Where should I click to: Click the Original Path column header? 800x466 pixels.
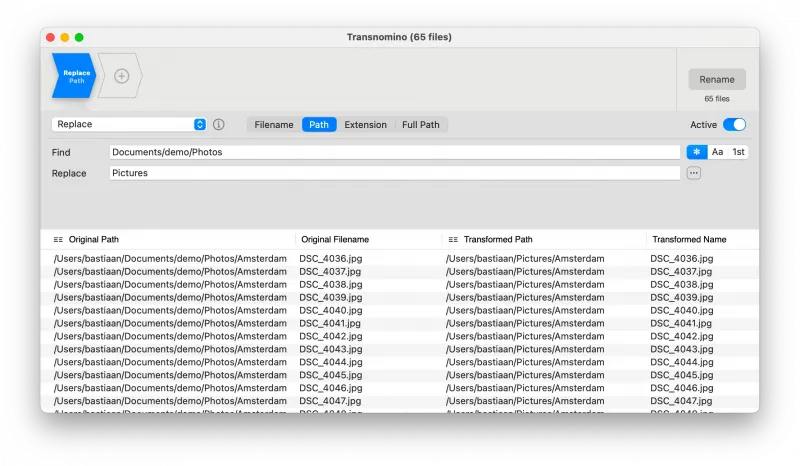point(93,239)
